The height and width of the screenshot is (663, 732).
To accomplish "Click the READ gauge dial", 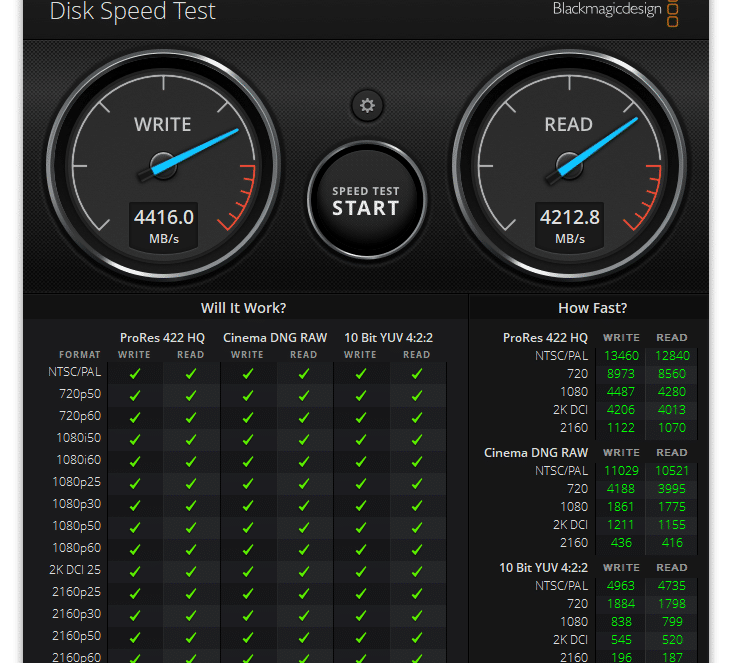I will tap(569, 166).
